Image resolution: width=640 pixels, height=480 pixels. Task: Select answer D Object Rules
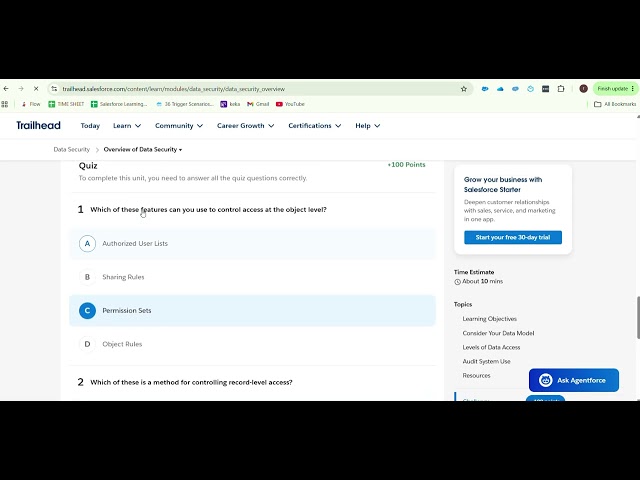[x=252, y=344]
